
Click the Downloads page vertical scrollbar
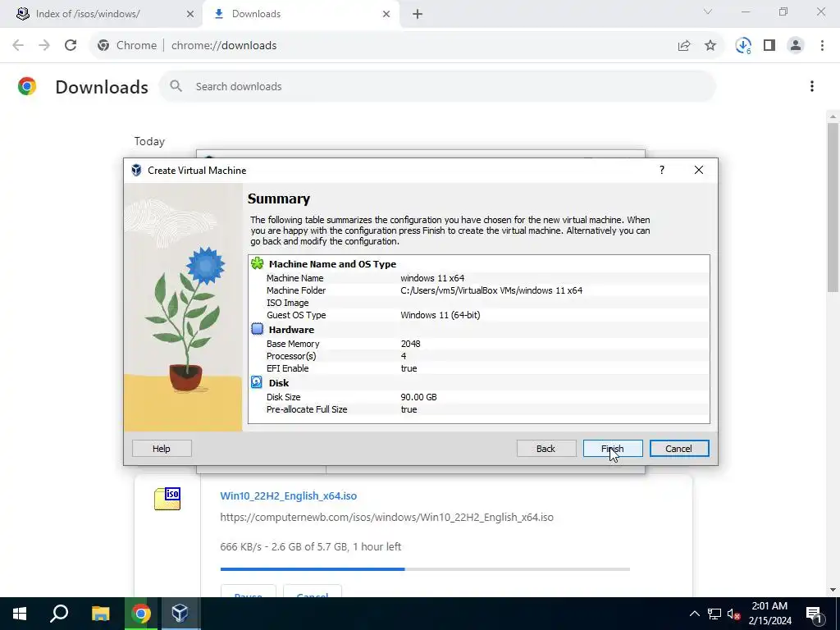pyautogui.click(x=833, y=208)
